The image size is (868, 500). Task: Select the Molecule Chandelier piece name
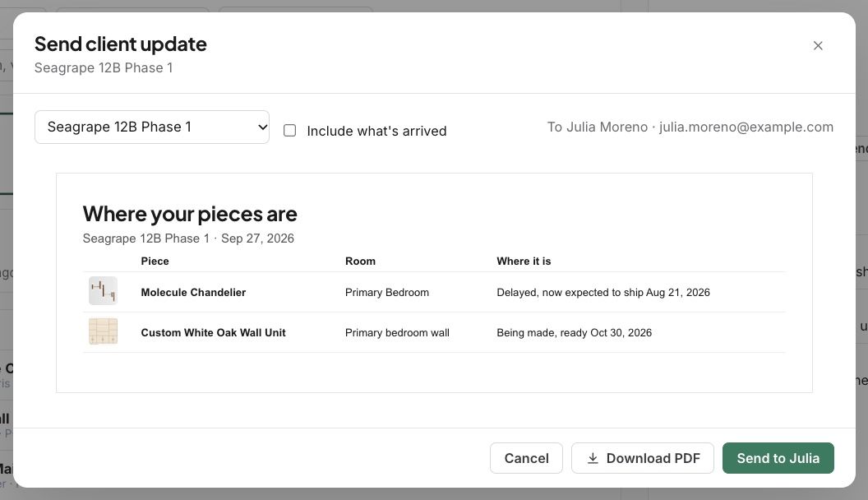pyautogui.click(x=193, y=293)
